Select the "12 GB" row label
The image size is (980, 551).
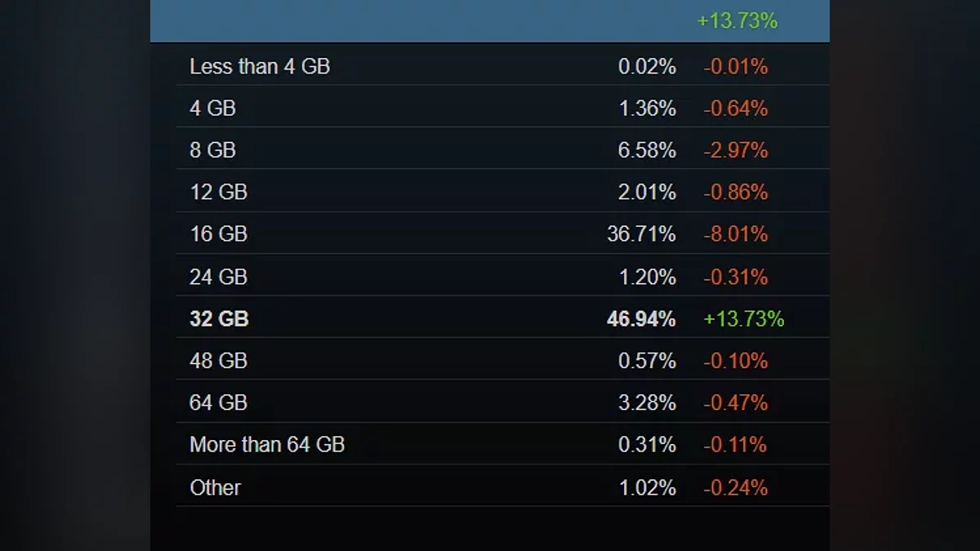pos(218,193)
